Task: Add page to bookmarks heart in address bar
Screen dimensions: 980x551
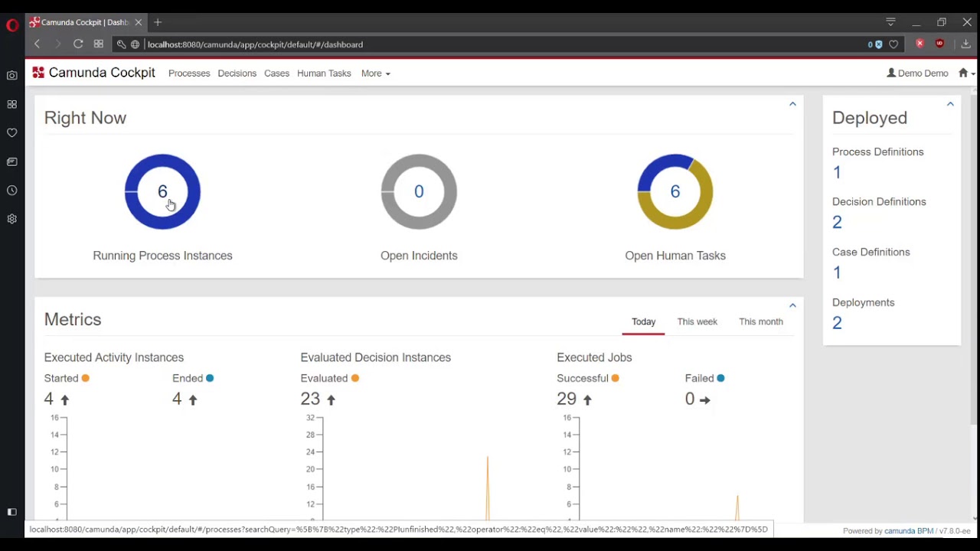Action: (x=893, y=44)
